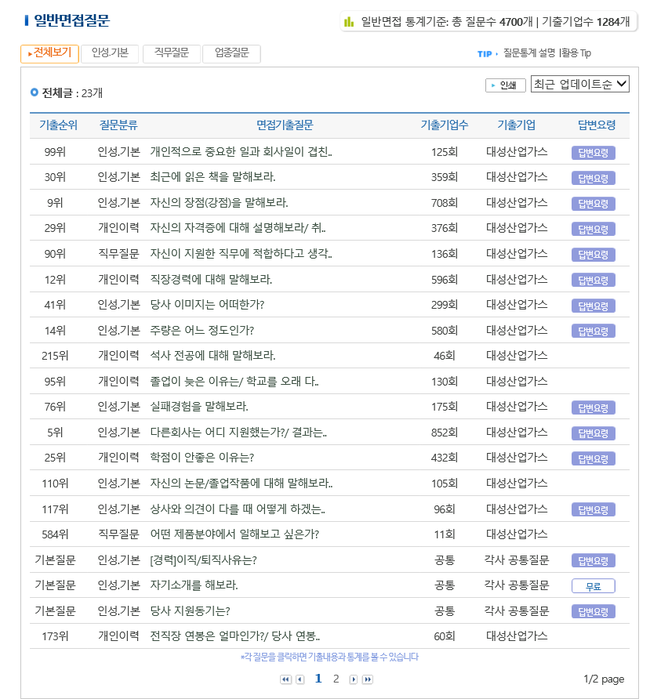Click the previous page arrow icon

(x=300, y=680)
